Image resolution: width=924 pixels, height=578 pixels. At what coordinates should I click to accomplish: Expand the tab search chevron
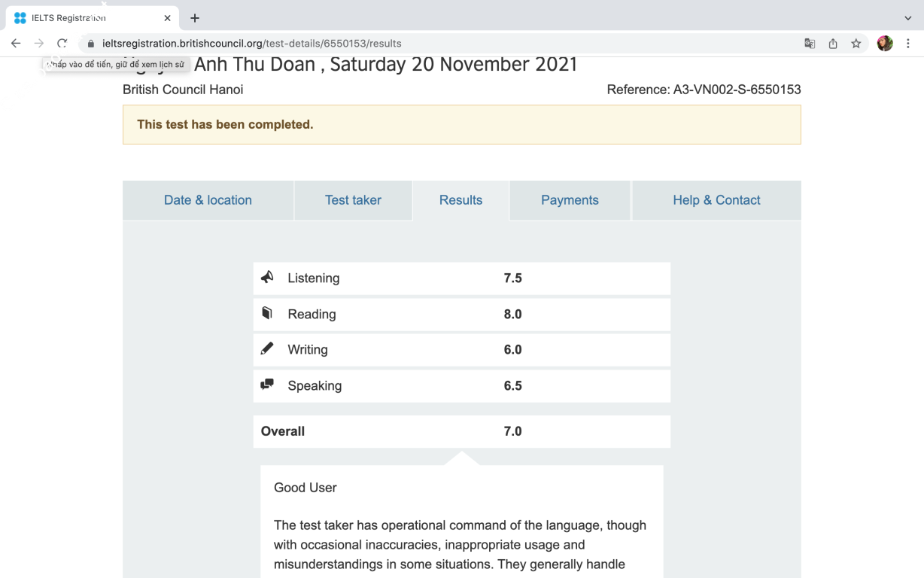coord(907,18)
